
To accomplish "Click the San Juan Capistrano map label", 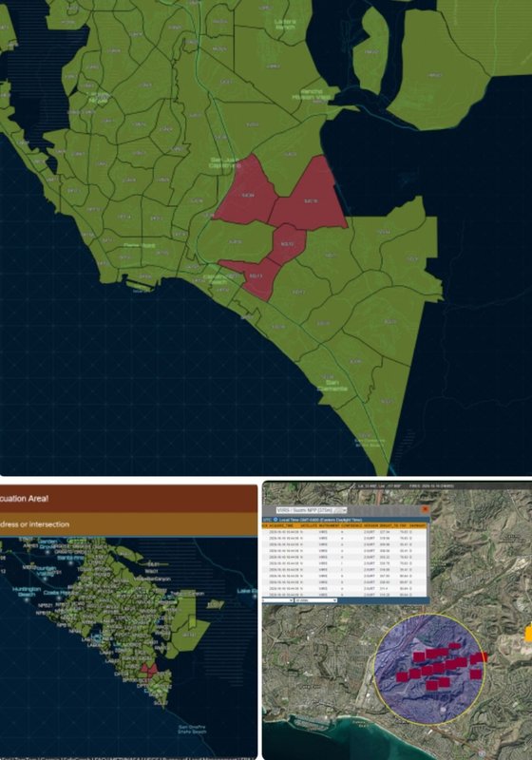I will coord(225,162).
